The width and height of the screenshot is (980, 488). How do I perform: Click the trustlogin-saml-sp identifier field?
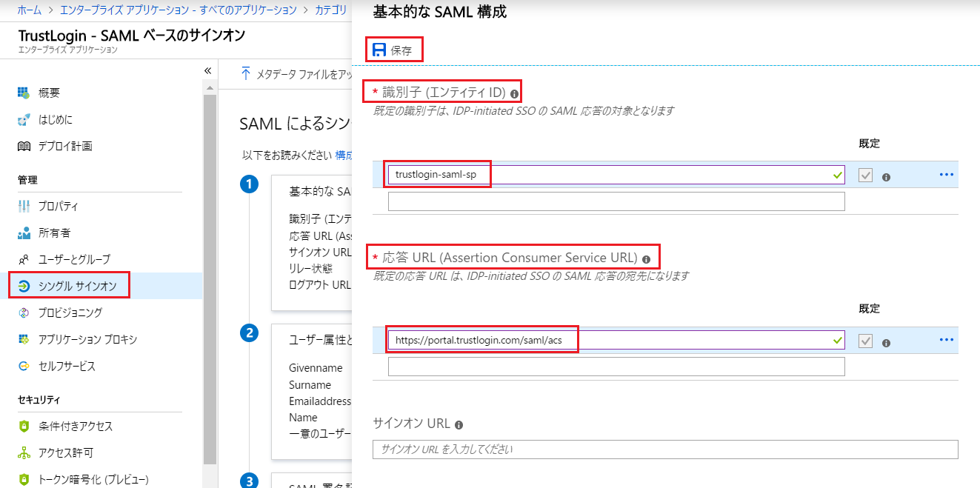tap(616, 175)
